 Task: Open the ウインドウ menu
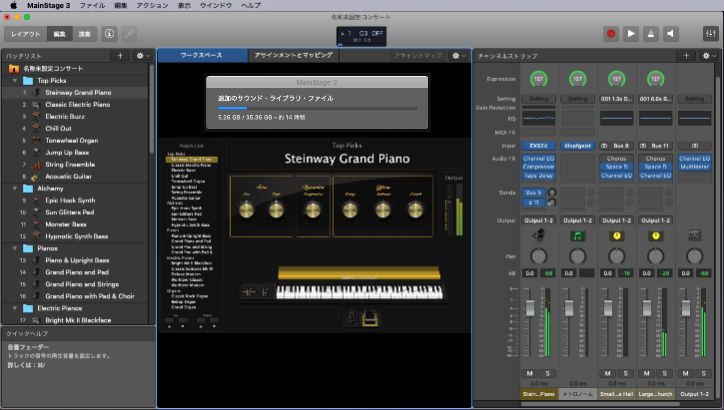pyautogui.click(x=216, y=6)
